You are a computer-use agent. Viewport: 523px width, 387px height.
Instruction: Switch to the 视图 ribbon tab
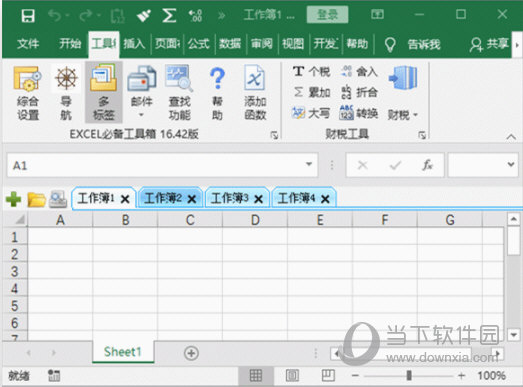[293, 44]
